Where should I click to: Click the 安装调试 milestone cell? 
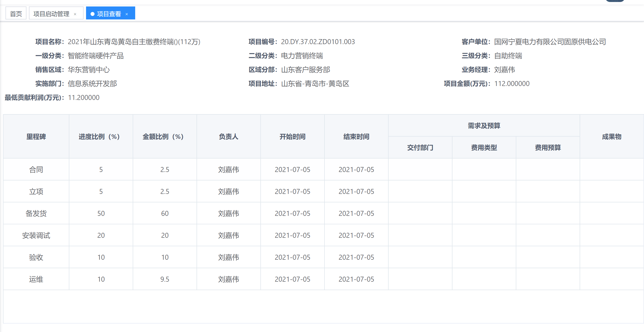click(36, 235)
